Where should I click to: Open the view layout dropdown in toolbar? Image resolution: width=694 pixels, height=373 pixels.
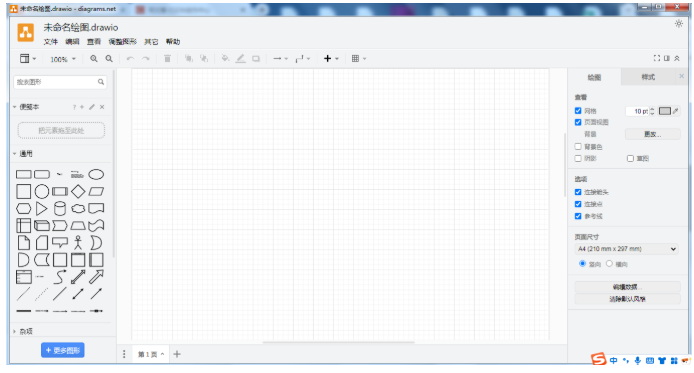click(28, 58)
